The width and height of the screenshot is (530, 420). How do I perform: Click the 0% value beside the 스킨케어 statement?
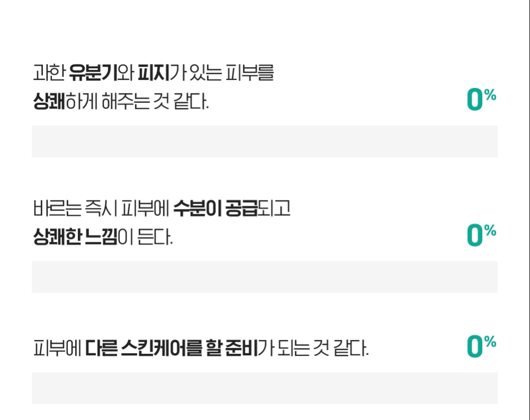[481, 346]
